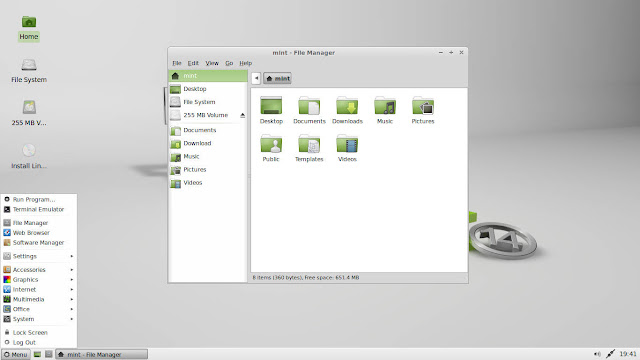Screen dimensions: 640x360
Task: Click mint - File Manager taskbar entry
Action: point(101,354)
